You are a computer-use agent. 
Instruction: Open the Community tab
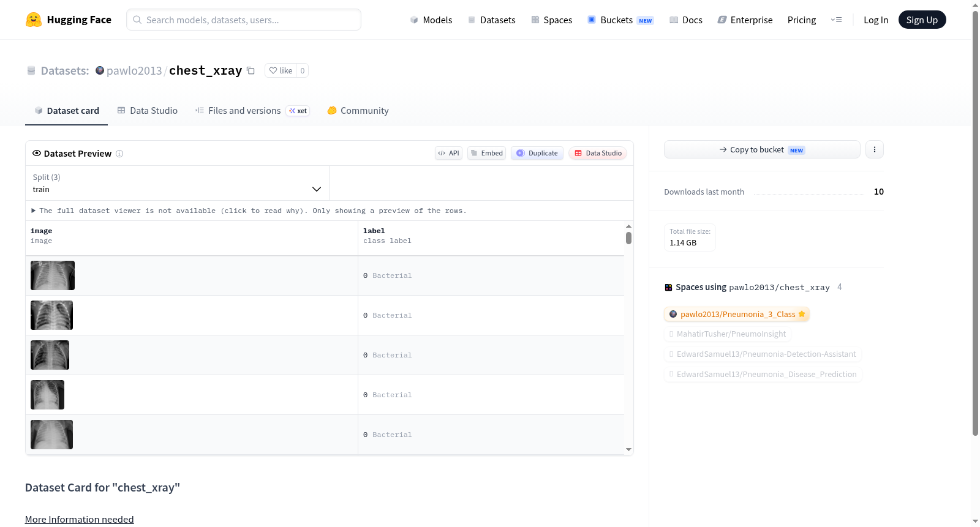358,111
